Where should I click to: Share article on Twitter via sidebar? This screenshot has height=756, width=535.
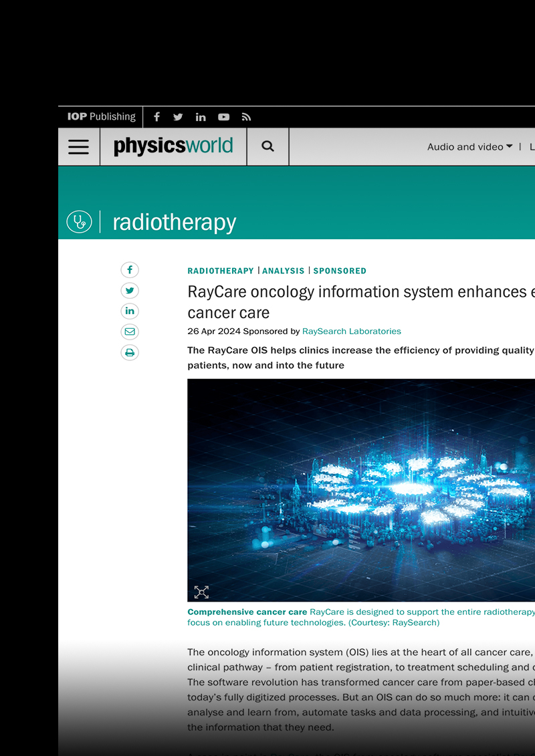click(130, 291)
